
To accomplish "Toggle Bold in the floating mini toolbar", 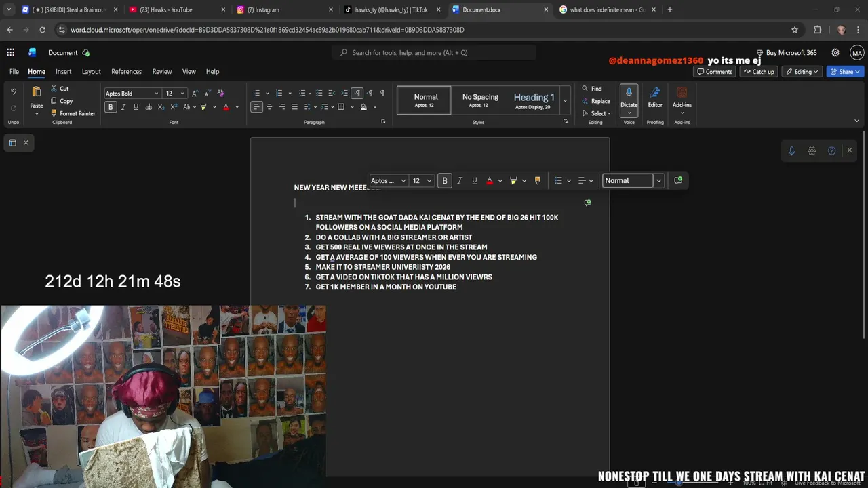I will [445, 180].
